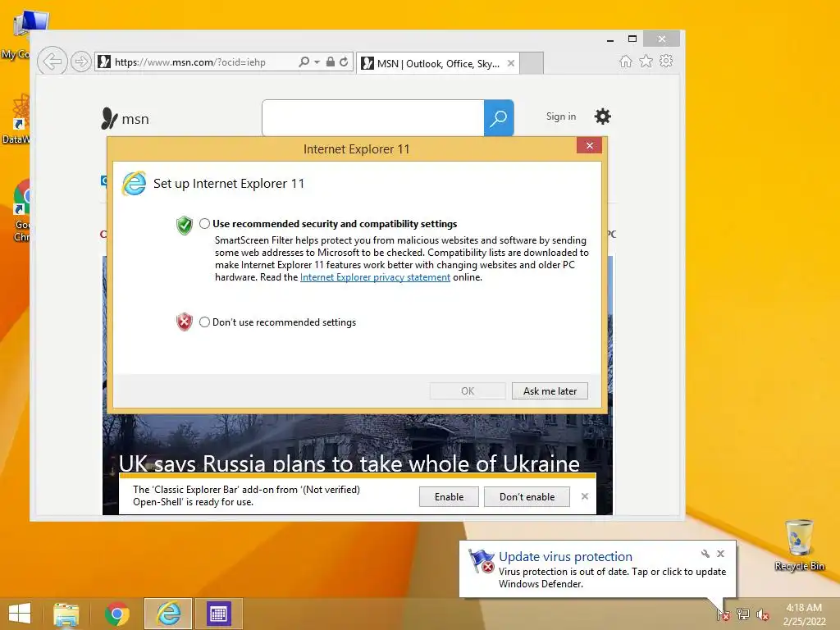Enable the Classic Explorer Bar add-on

coord(449,496)
